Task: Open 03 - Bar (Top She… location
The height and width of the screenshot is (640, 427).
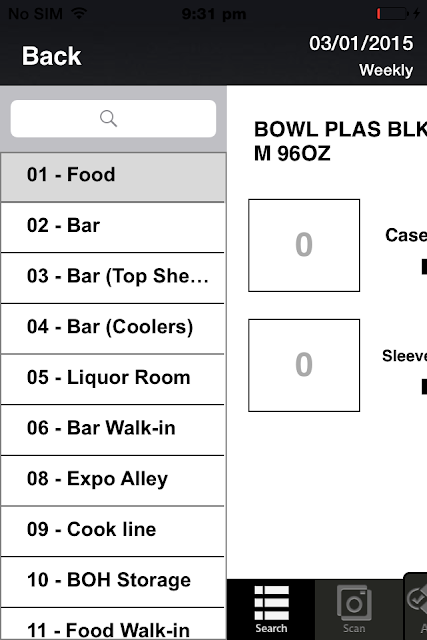Action: [113, 278]
